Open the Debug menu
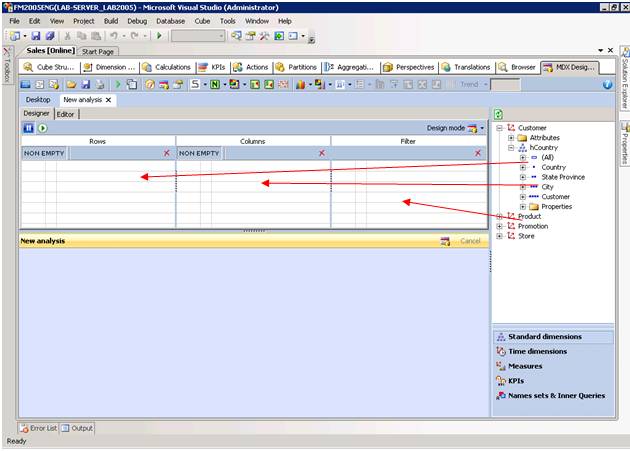Screen dimensions: 630x451 (137, 21)
